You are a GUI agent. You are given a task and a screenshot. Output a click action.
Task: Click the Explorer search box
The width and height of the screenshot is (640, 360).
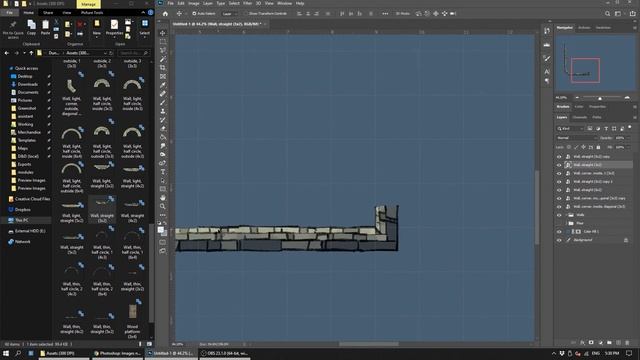tap(133, 53)
